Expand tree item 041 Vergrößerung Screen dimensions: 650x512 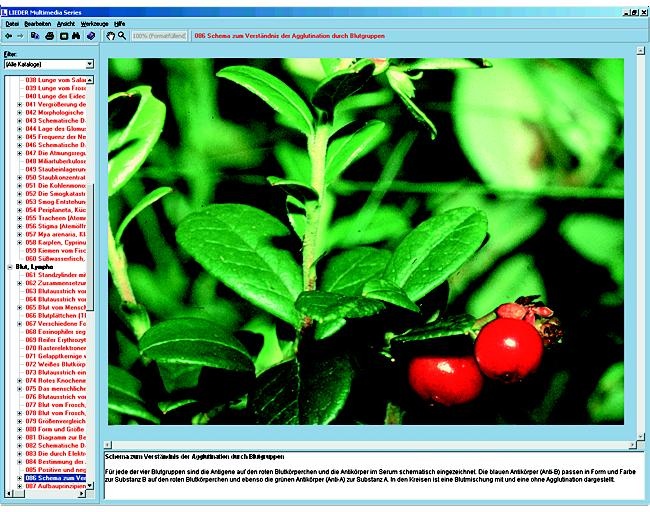point(19,104)
